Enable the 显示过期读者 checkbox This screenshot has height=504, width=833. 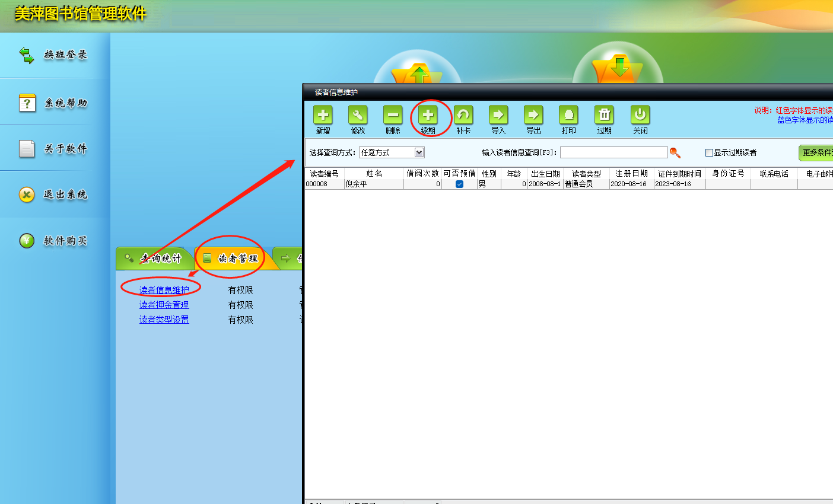pos(709,153)
